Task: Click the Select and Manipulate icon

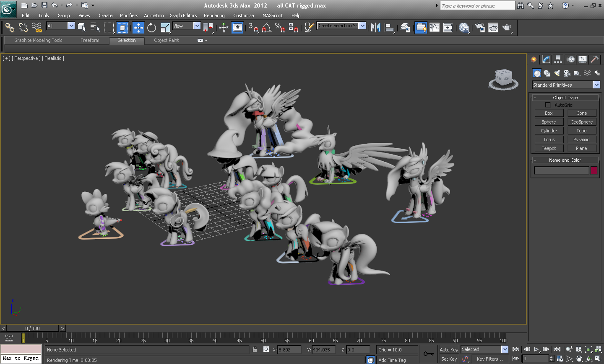Action: click(224, 28)
